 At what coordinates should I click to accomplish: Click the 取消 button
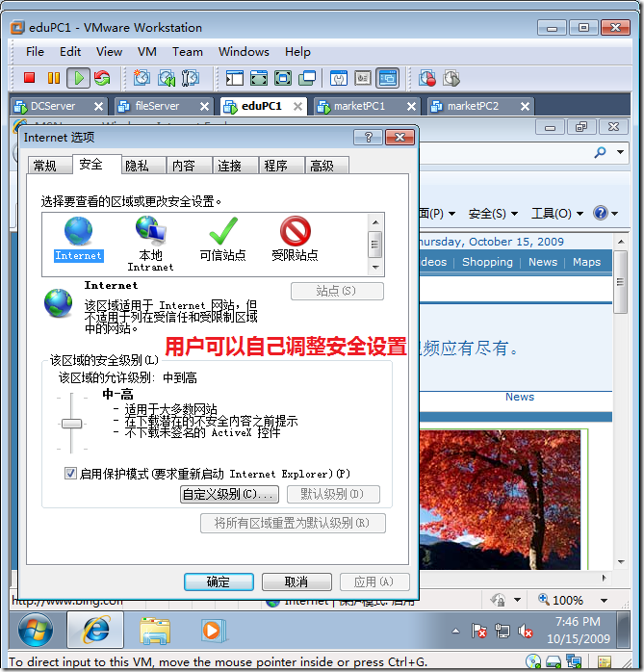tap(296, 582)
